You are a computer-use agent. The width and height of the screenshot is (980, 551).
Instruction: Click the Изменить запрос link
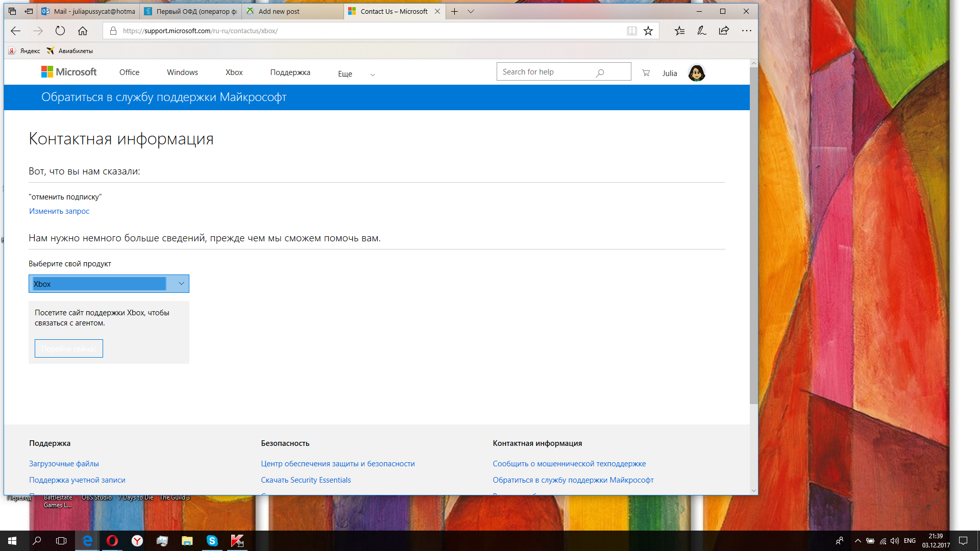[x=59, y=211]
